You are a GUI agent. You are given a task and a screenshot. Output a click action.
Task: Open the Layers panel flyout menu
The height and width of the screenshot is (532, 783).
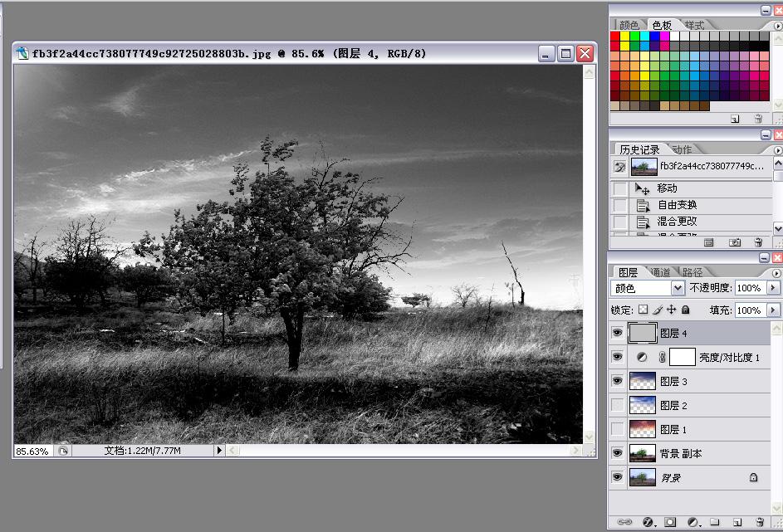pyautogui.click(x=776, y=273)
